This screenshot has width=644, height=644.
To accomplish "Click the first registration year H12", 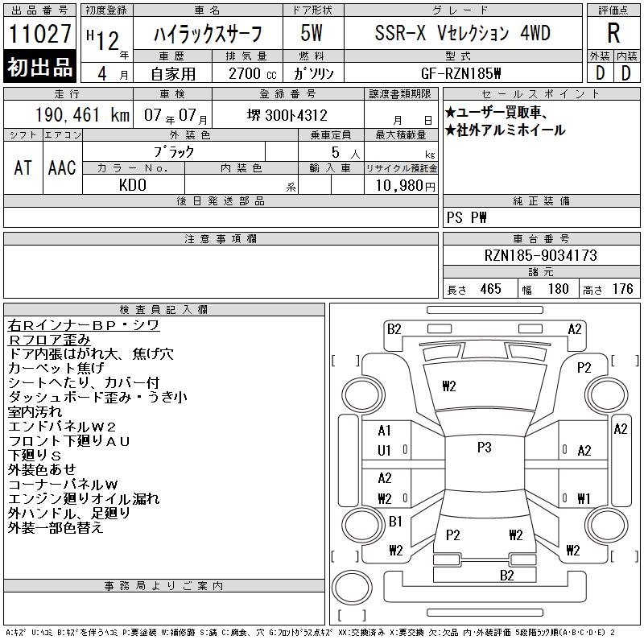I will [103, 39].
